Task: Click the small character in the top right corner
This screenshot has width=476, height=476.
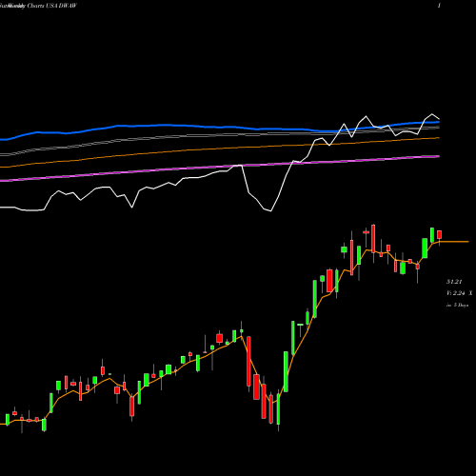Action: (x=439, y=6)
